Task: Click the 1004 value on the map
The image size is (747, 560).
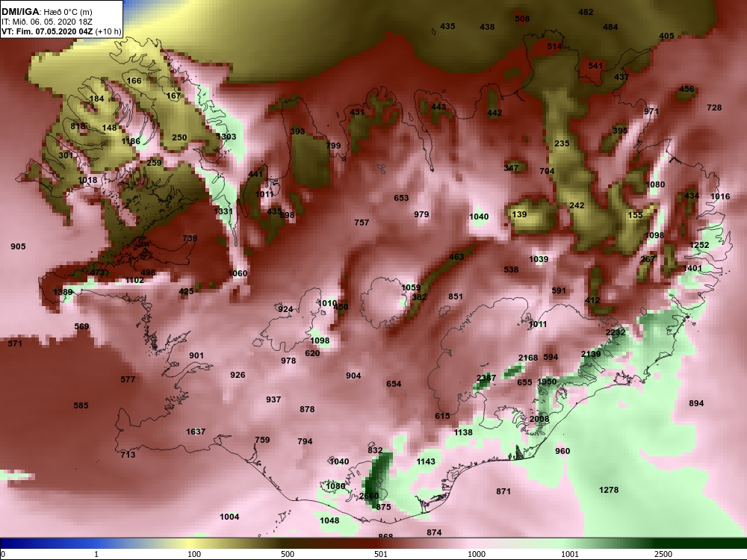Action: coord(229,517)
